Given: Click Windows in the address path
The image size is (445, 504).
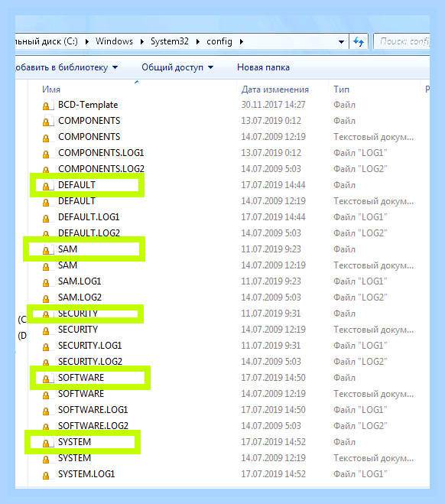Looking at the screenshot, I should 114,41.
